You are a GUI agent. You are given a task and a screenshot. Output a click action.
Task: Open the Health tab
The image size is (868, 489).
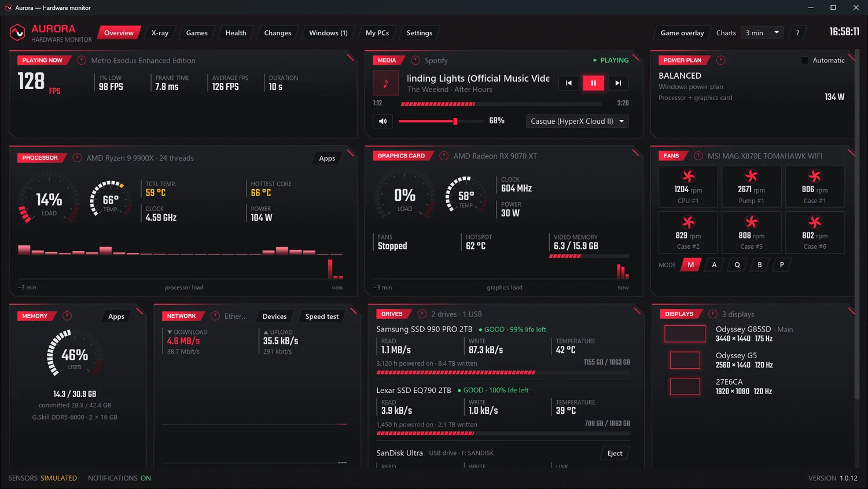[x=236, y=33]
